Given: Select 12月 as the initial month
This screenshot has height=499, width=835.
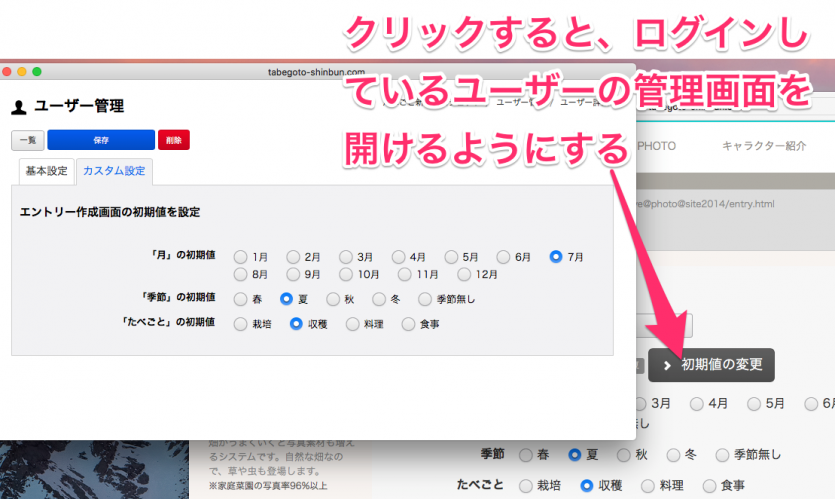Looking at the screenshot, I should click(x=465, y=274).
